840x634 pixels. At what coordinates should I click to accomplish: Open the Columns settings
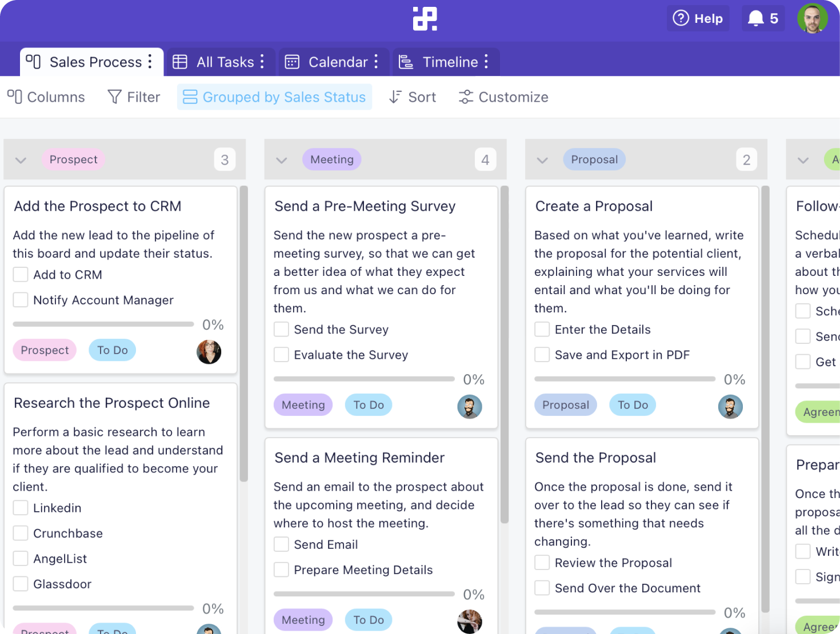(x=46, y=97)
